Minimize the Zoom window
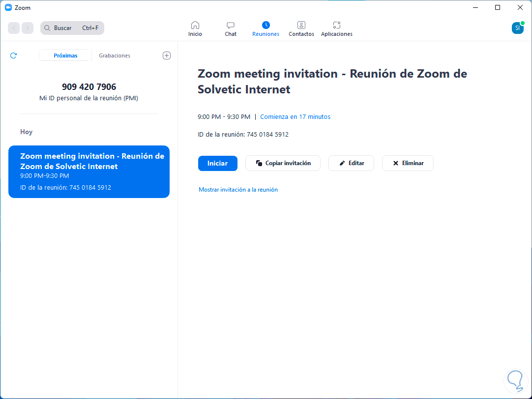 click(475, 7)
